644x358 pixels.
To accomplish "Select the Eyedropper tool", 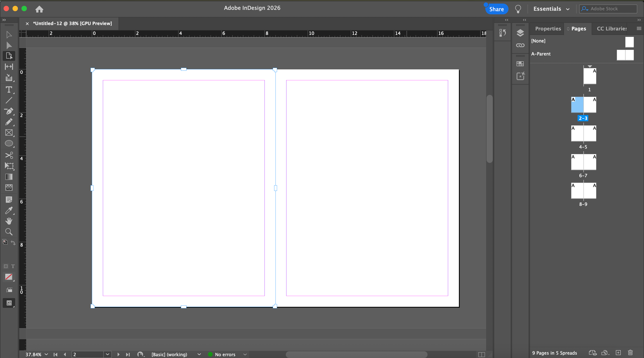I will click(x=9, y=210).
